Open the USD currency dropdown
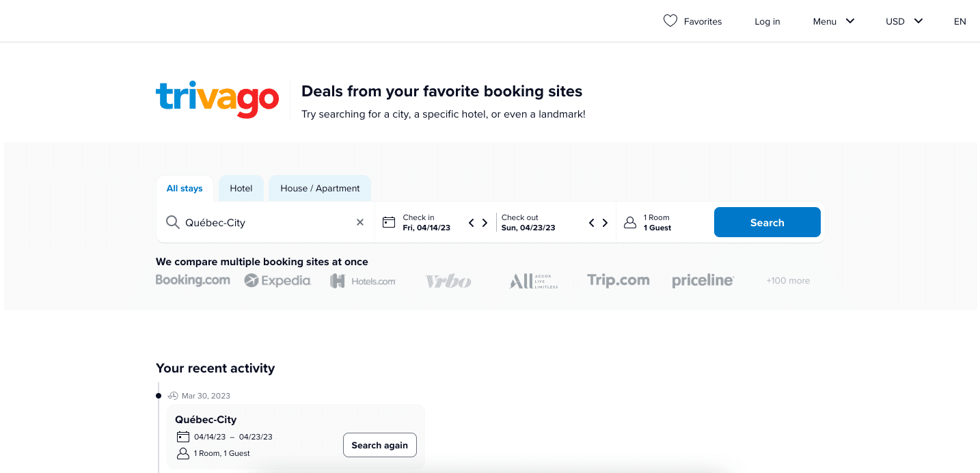The image size is (980, 473). 902,21
